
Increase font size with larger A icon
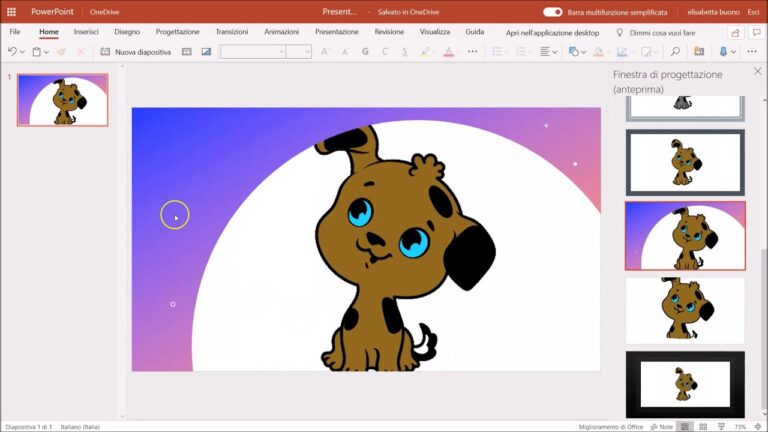pyautogui.click(x=325, y=51)
